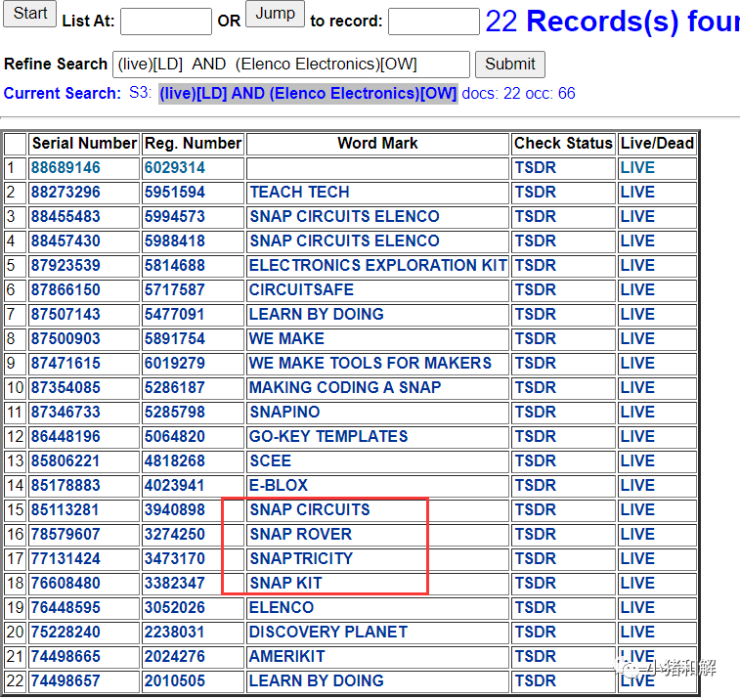740x700 pixels.
Task: Check TSDR status for row 1
Action: coord(535,167)
